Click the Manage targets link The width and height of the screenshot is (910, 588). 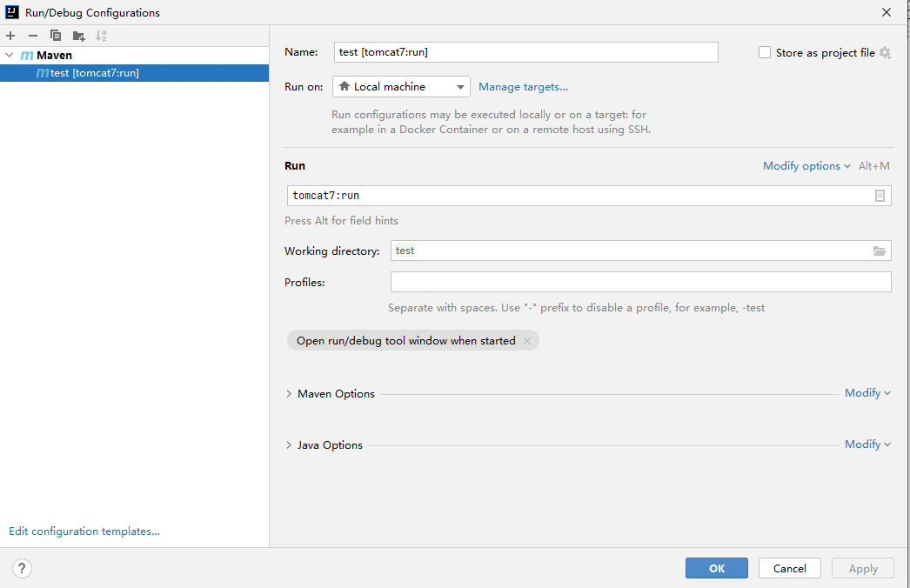click(523, 87)
